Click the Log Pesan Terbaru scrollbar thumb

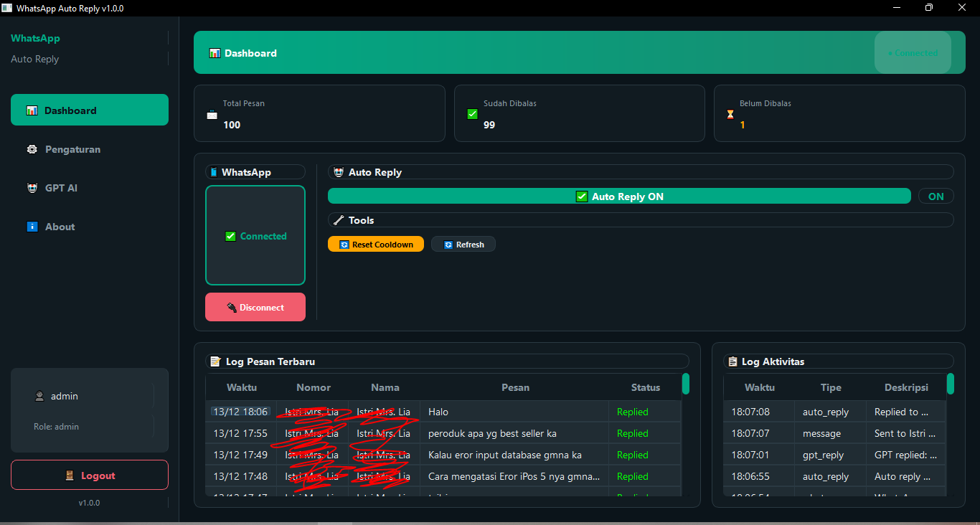coord(686,384)
